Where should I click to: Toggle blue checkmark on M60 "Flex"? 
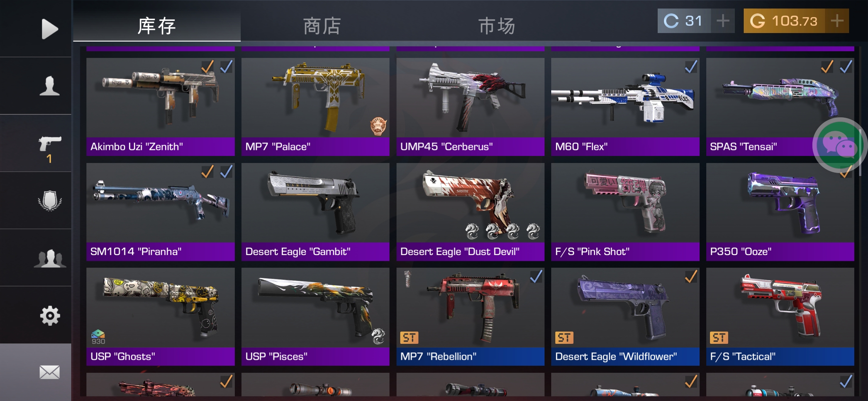coord(691,67)
